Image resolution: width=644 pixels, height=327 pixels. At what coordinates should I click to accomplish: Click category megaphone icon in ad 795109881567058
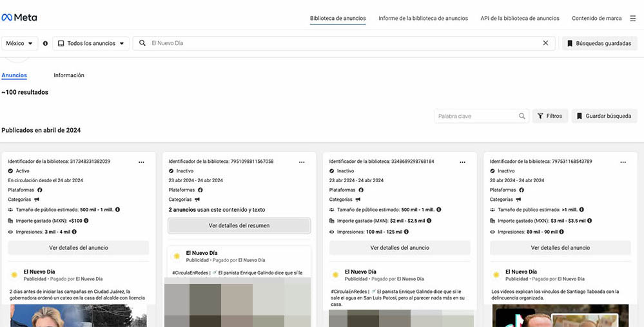coord(197,200)
